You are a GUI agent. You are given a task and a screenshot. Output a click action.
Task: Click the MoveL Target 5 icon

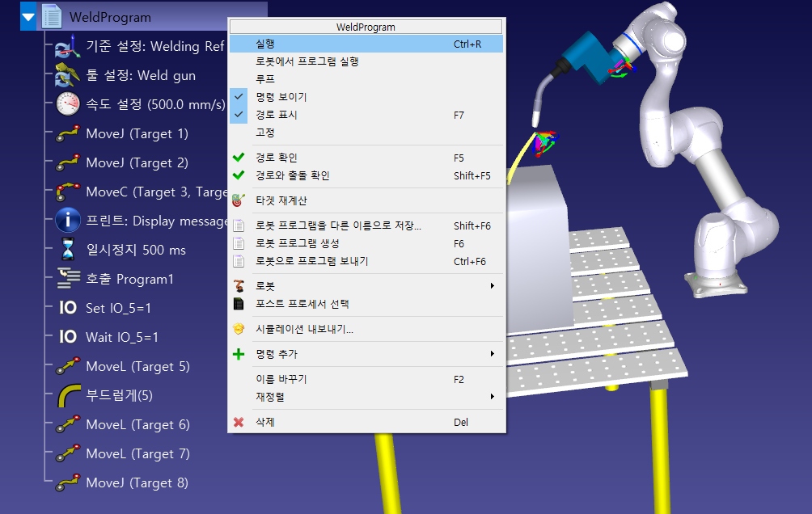tap(68, 366)
